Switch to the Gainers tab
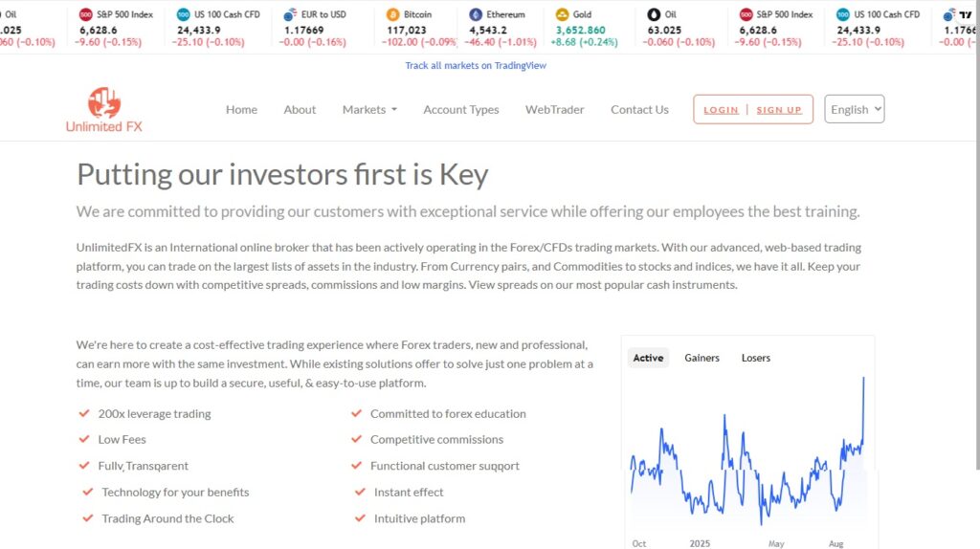 [x=702, y=358]
